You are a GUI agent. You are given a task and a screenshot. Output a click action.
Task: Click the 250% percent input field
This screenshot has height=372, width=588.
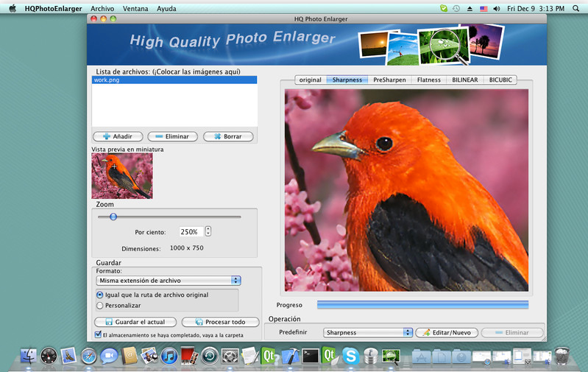(x=191, y=231)
